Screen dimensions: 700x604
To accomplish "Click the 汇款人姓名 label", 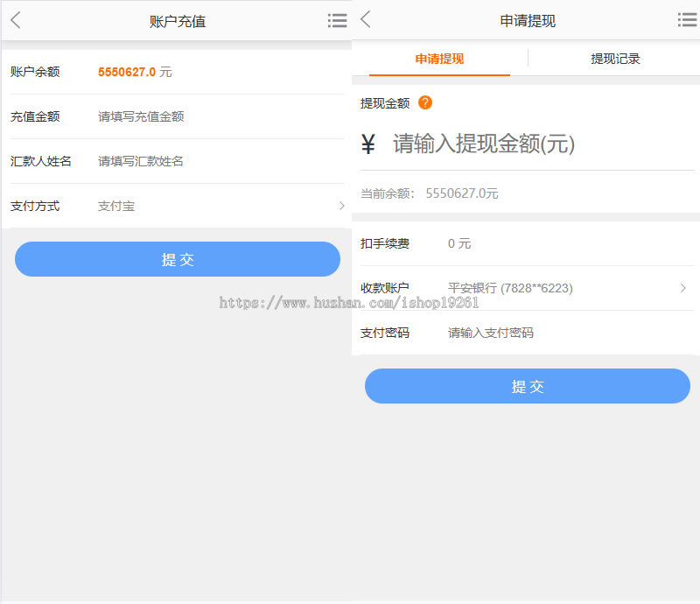I will (40, 161).
